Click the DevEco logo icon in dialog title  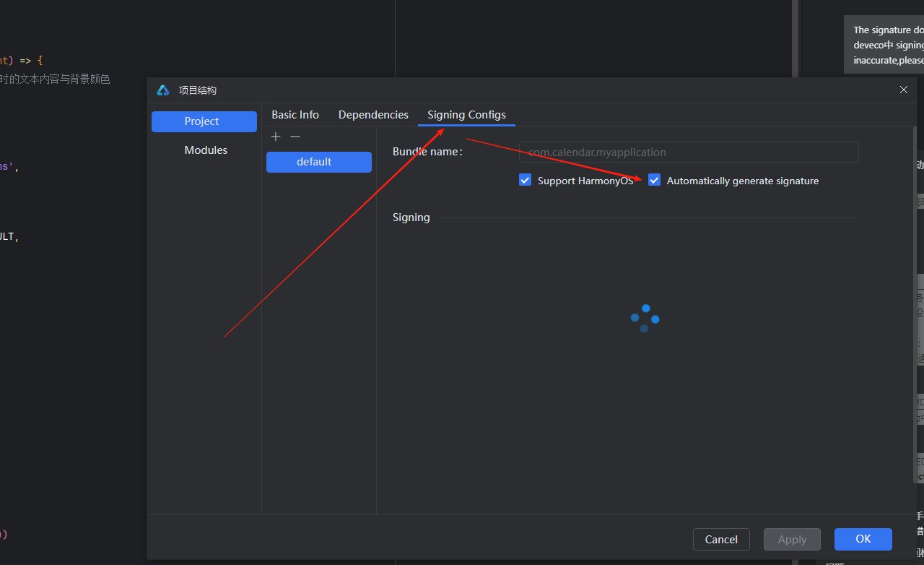(163, 90)
